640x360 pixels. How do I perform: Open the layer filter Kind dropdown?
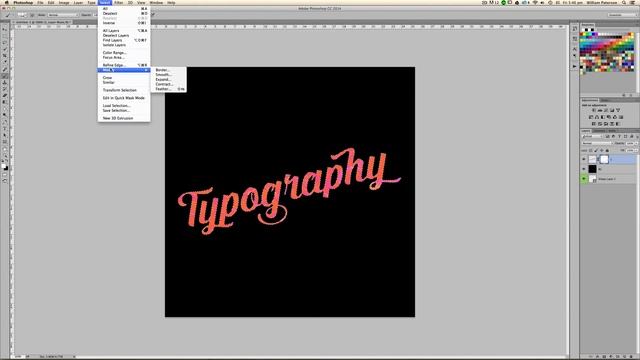coord(592,136)
